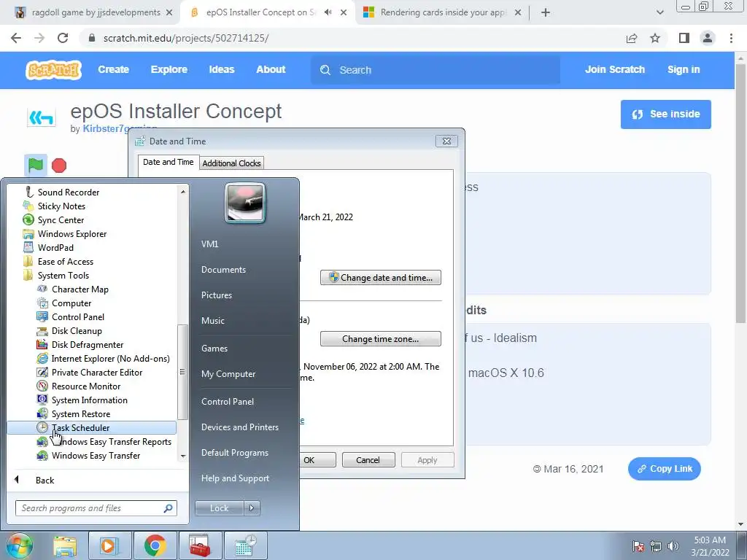Screen dimensions: 747x560
Task: Click the Scratch search field
Action: [x=436, y=70]
